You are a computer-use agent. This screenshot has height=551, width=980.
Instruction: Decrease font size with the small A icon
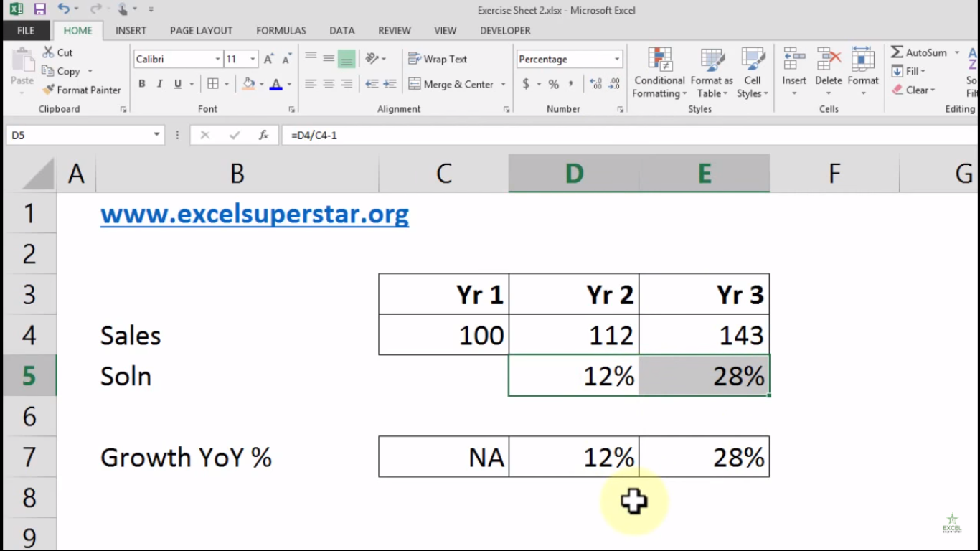click(x=287, y=59)
